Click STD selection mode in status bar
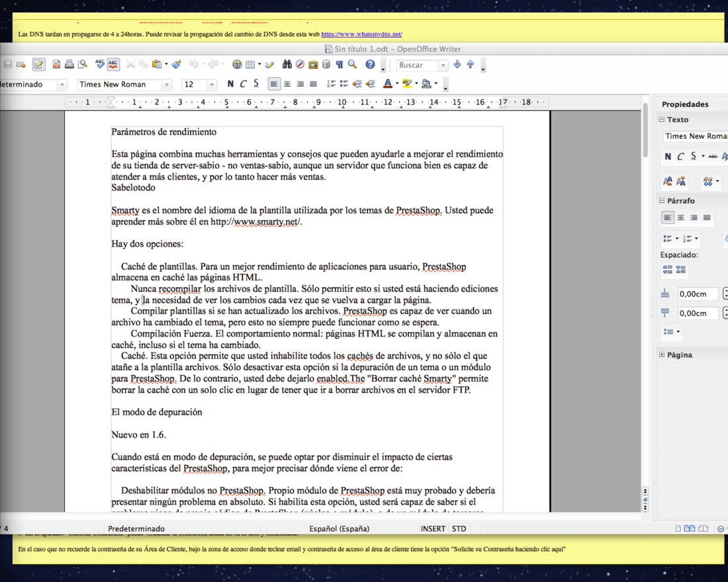 click(x=459, y=528)
